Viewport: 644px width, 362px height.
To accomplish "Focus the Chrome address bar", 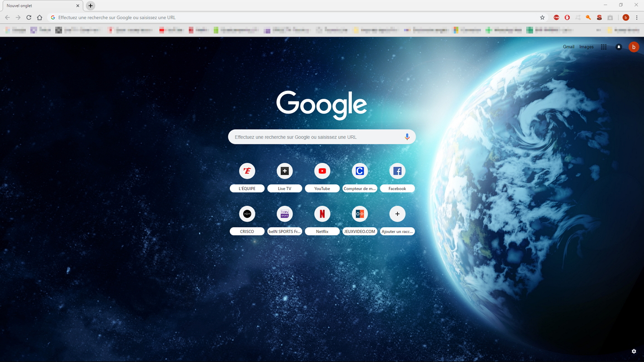I will [297, 18].
